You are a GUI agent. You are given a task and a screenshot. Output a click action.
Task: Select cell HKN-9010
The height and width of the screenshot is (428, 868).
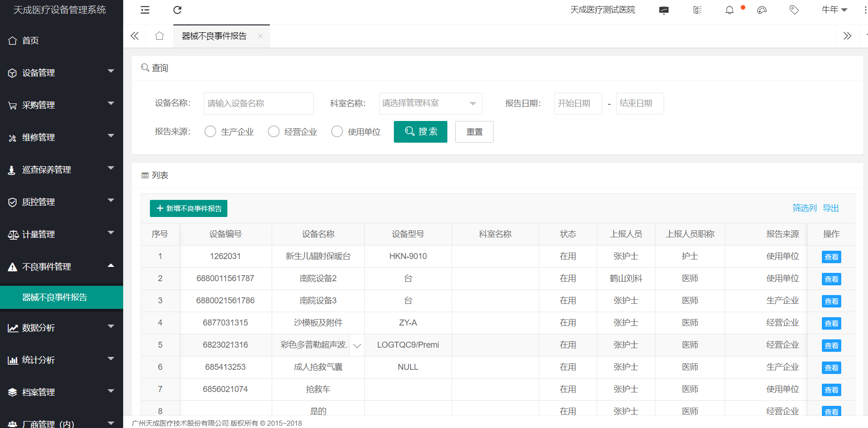(408, 256)
